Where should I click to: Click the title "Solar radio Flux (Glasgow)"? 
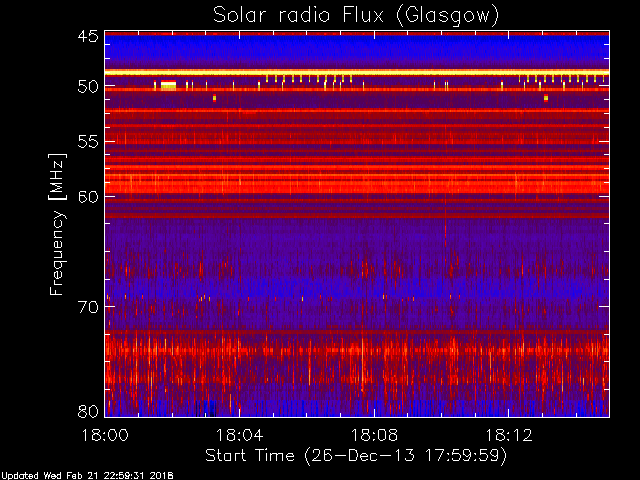356,16
